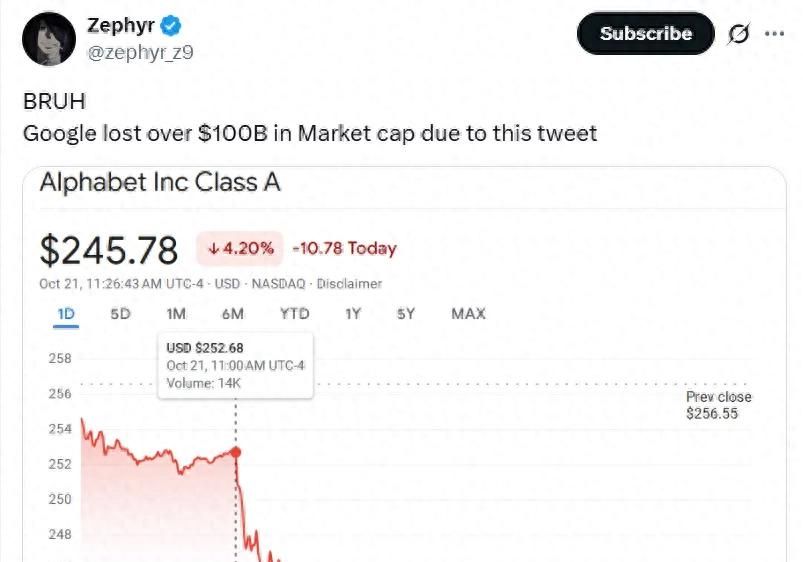803x562 pixels.
Task: Switch to the 5D chart range
Action: pyautogui.click(x=120, y=314)
